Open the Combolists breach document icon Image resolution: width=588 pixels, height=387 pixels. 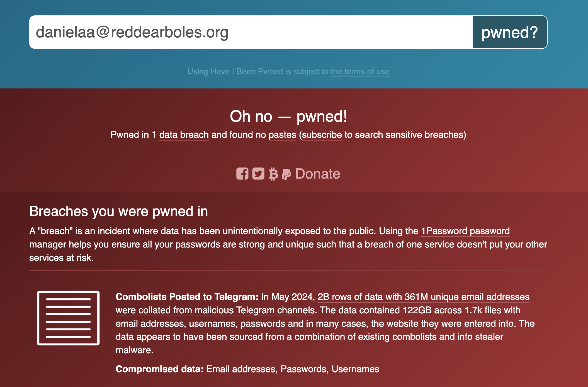point(68,318)
